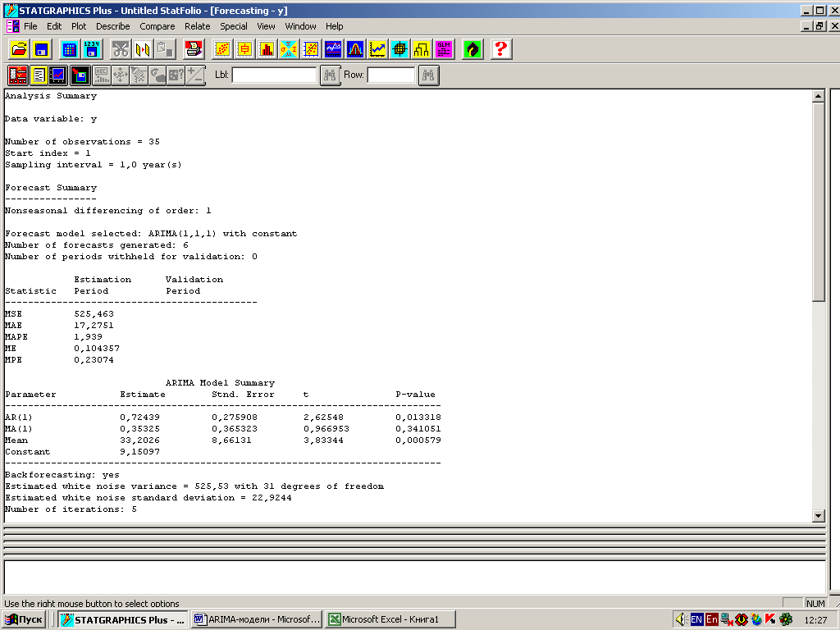This screenshot has width=840, height=630.
Task: Open the Special menu
Action: tap(234, 26)
